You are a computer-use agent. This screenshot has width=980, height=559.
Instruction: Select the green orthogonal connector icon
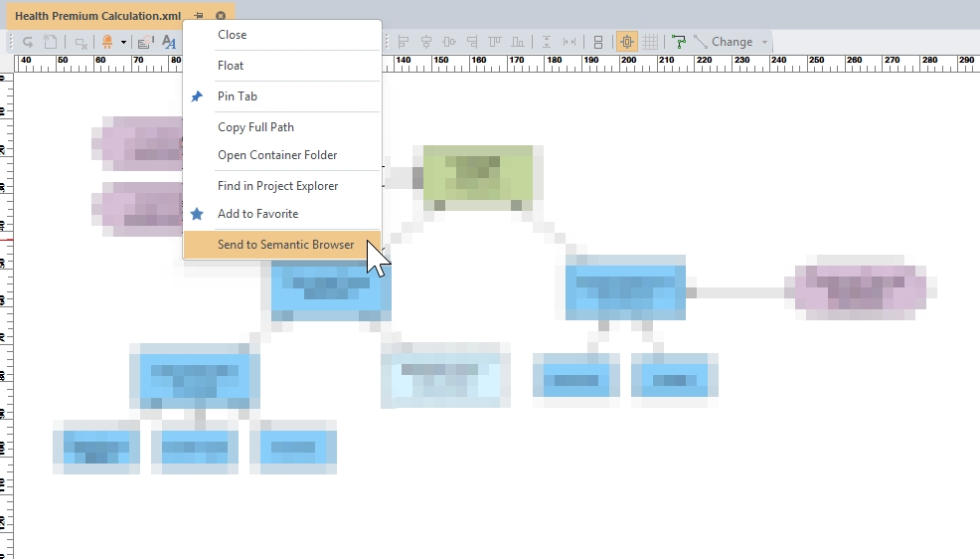coord(679,42)
